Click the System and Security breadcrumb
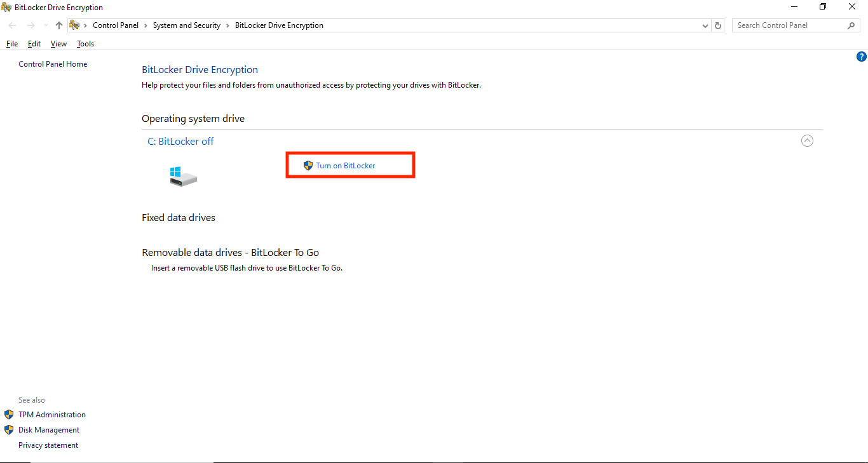The height and width of the screenshot is (463, 868). (187, 25)
